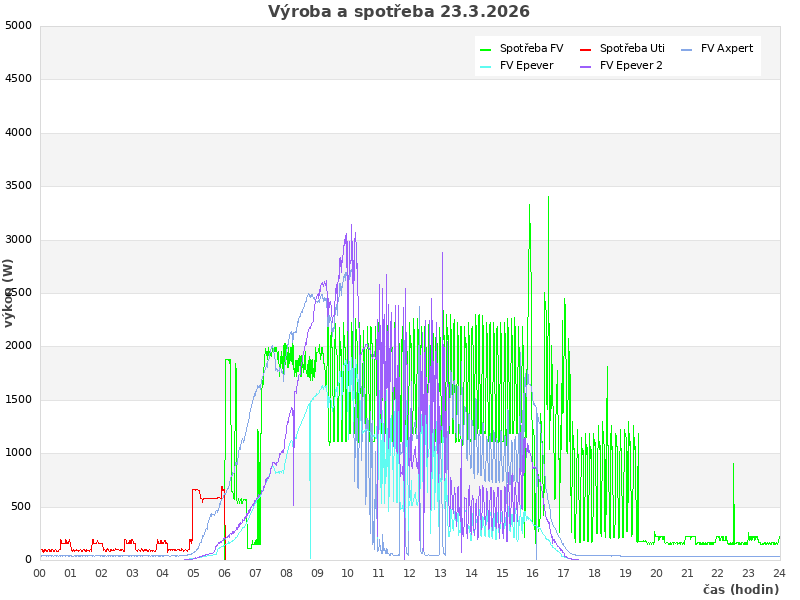The width and height of the screenshot is (800, 600).
Task: Click the 3500 value on the power axis
Action: click(19, 186)
